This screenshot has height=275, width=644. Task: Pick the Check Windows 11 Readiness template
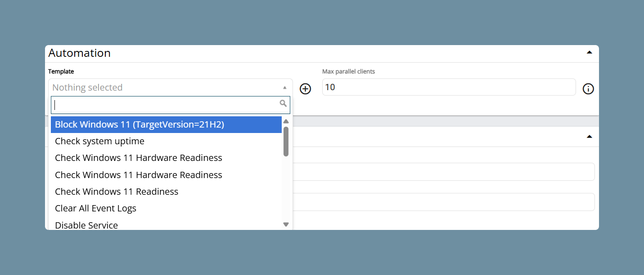coord(166,192)
